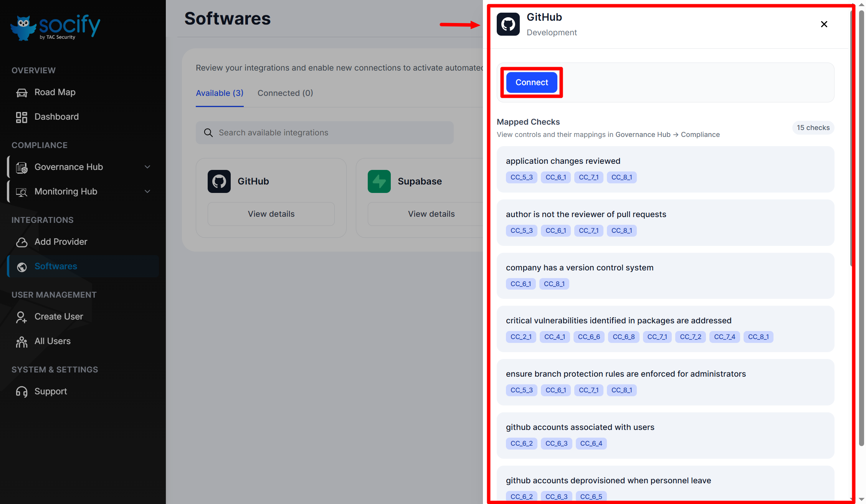Click Softwares globe icon in sidebar

click(22, 267)
